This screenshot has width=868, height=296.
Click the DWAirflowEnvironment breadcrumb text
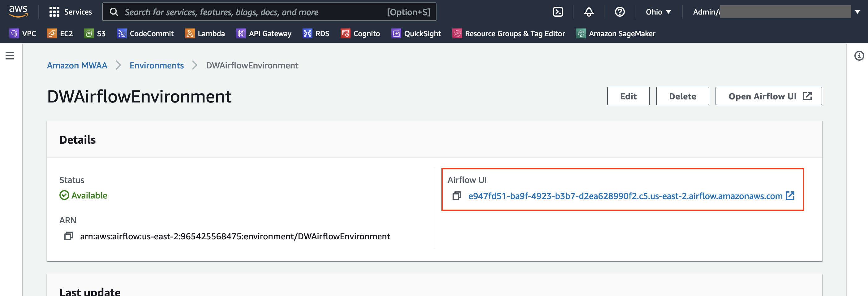tap(252, 65)
